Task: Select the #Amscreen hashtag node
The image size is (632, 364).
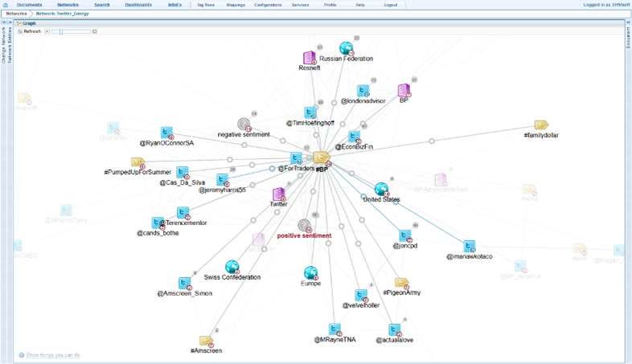Action: [x=206, y=341]
